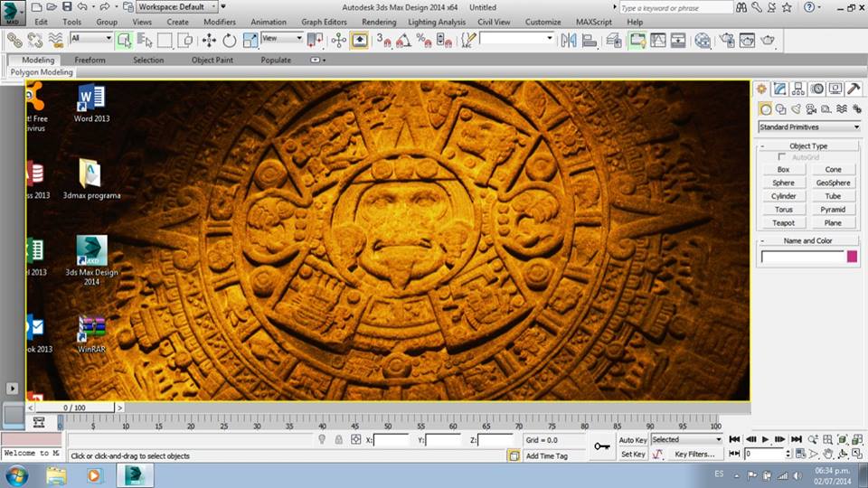The width and height of the screenshot is (868, 488).
Task: Click the X coordinate input field
Action: (x=392, y=440)
